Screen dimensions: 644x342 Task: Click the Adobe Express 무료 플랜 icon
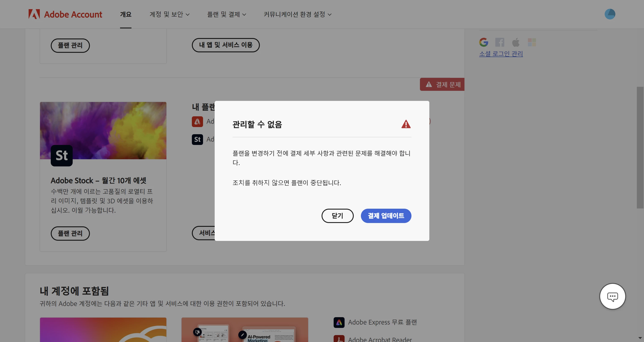tap(339, 322)
